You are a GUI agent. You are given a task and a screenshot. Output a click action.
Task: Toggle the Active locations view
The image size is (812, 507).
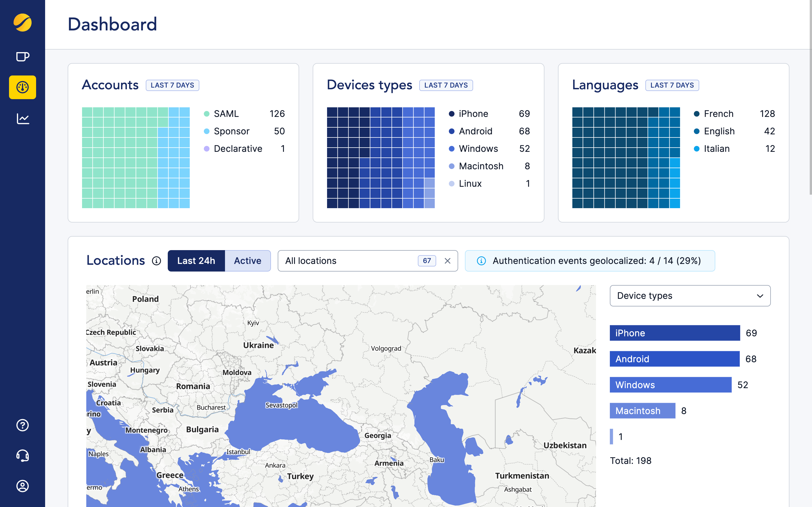(247, 261)
